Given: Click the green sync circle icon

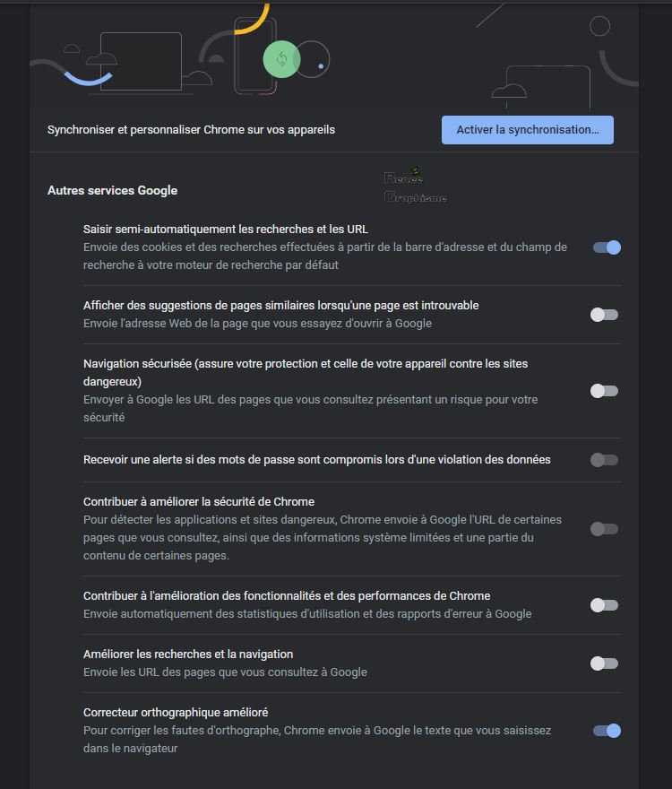Looking at the screenshot, I should coord(281,59).
